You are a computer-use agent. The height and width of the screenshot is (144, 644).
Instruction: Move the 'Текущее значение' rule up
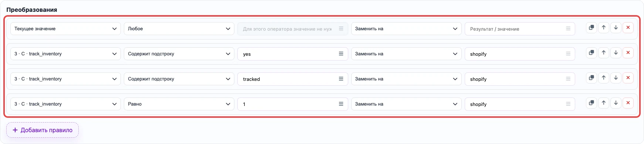tap(604, 28)
